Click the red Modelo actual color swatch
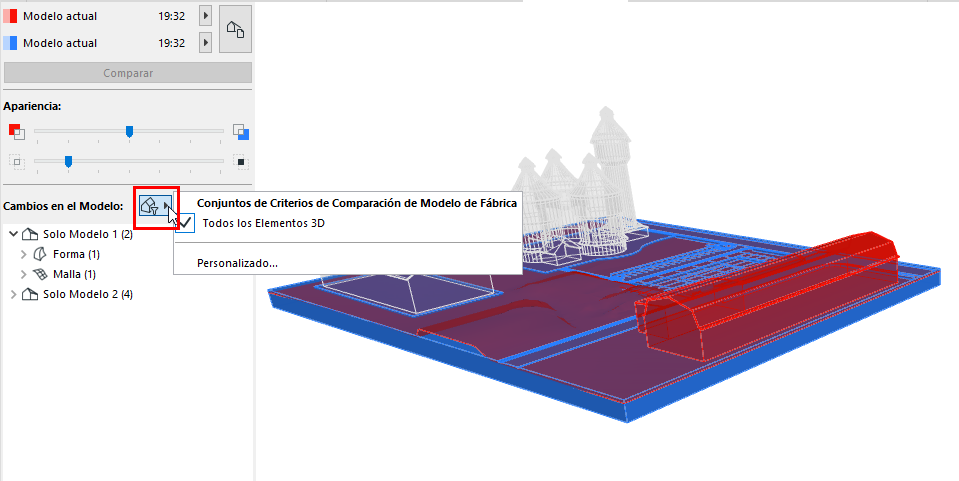This screenshot has width=959, height=481. click(x=10, y=16)
